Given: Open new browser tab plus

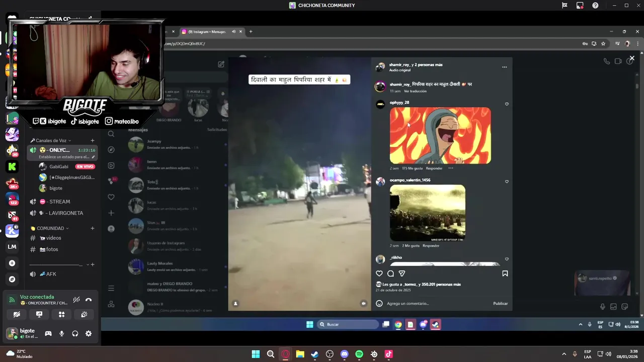Looking at the screenshot, I should coord(251,32).
